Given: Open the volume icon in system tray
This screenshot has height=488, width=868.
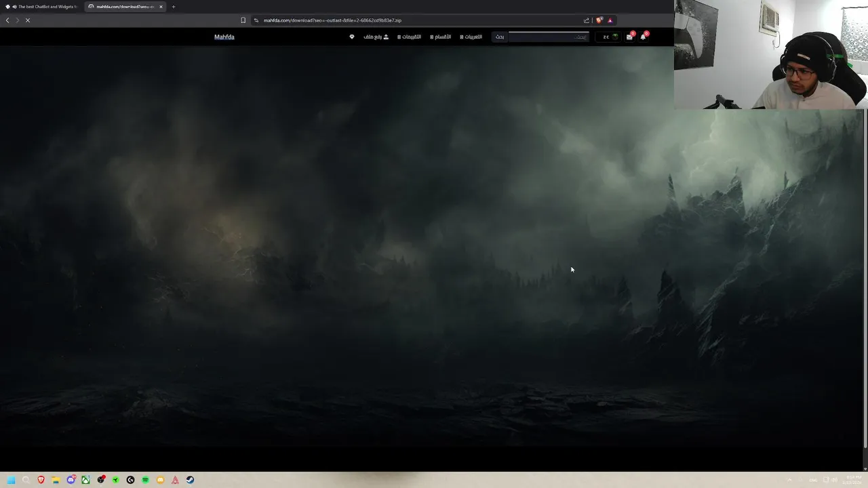Looking at the screenshot, I should click(x=835, y=480).
